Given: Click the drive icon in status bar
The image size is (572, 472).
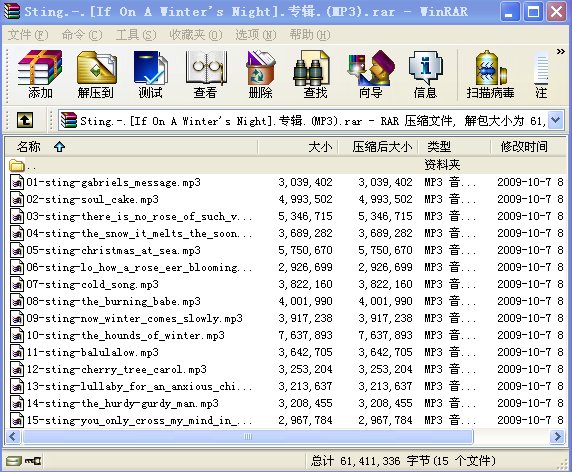Looking at the screenshot, I should (x=13, y=461).
